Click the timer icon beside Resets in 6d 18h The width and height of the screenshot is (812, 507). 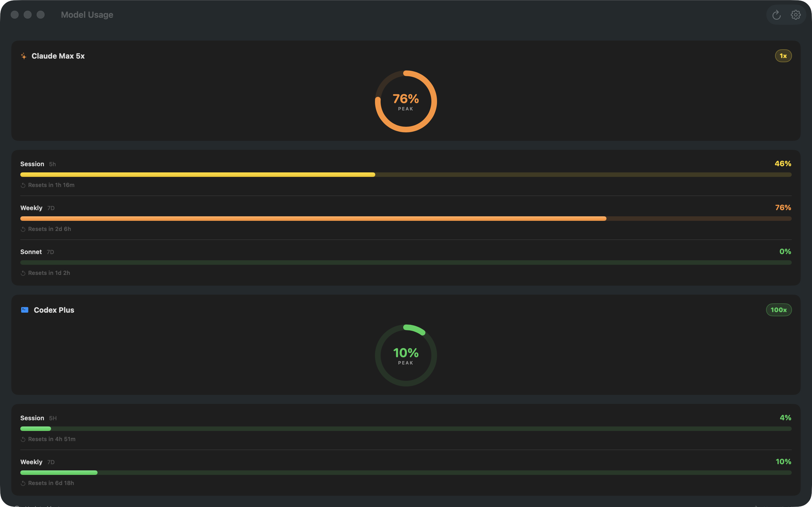(23, 483)
